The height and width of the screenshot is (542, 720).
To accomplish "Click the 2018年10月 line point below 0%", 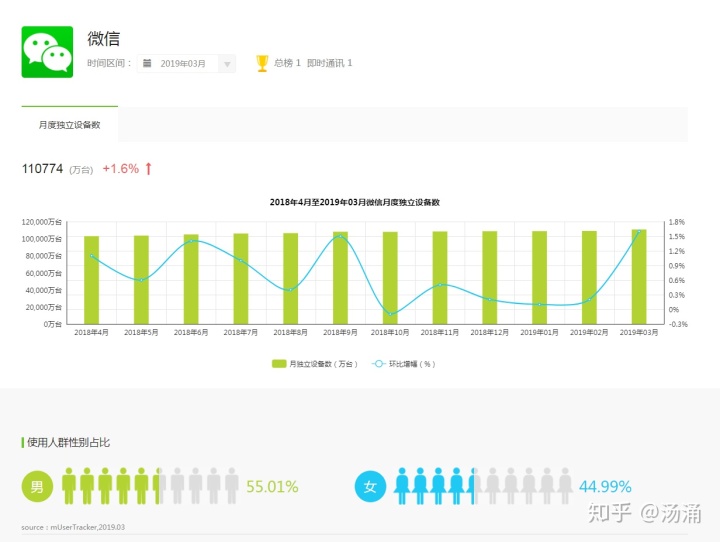I will coord(390,314).
